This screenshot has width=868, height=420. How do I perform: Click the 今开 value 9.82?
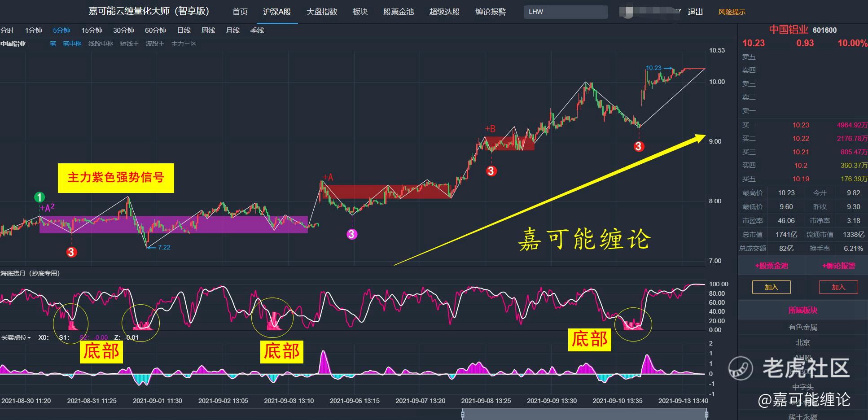coord(853,193)
